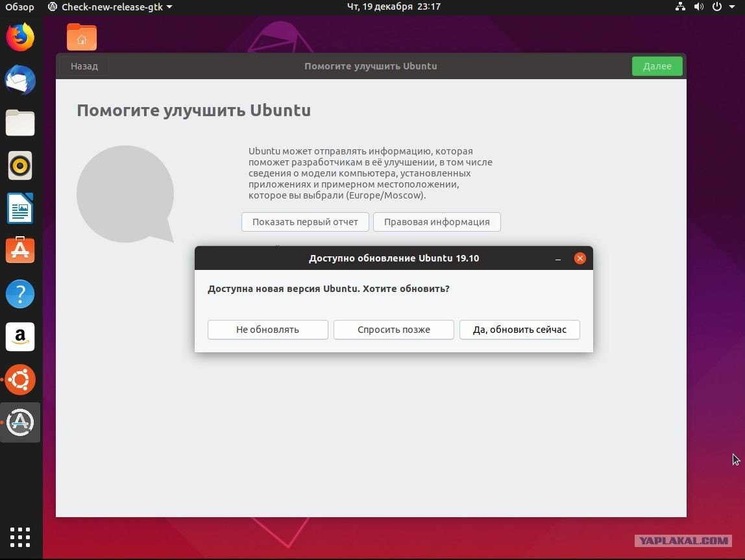The width and height of the screenshot is (745, 560).
Task: Click the Доступно обновление Ubuntu 19.10 title
Action: tap(394, 258)
